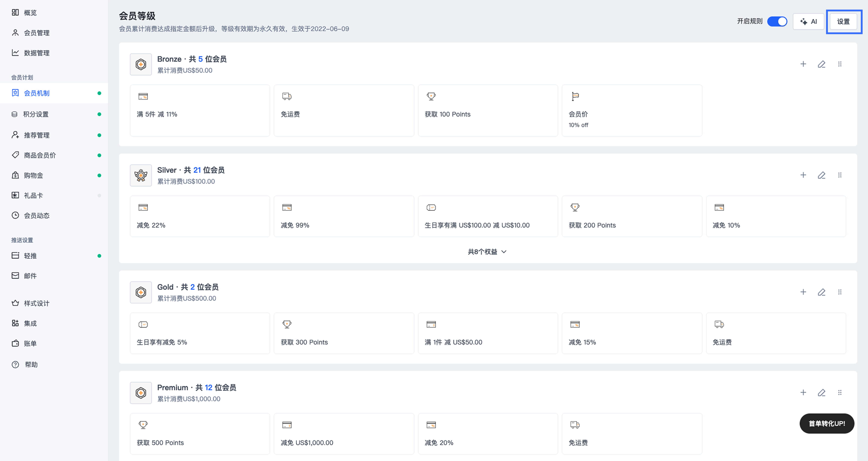Grab the Bronze tier drag handle
This screenshot has height=461, width=868.
click(x=840, y=64)
